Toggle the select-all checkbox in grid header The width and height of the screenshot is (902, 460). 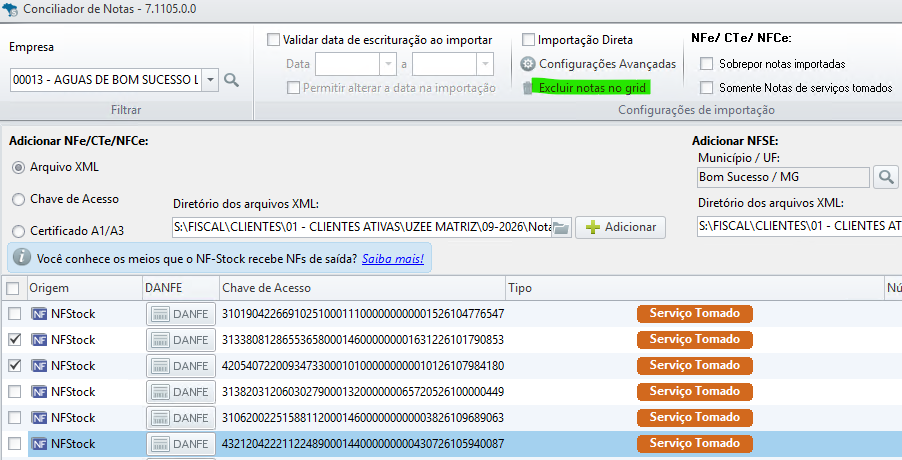pyautogui.click(x=13, y=288)
